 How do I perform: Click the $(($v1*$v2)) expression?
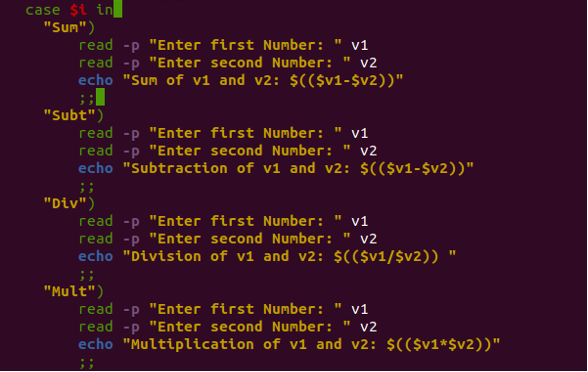click(x=439, y=345)
